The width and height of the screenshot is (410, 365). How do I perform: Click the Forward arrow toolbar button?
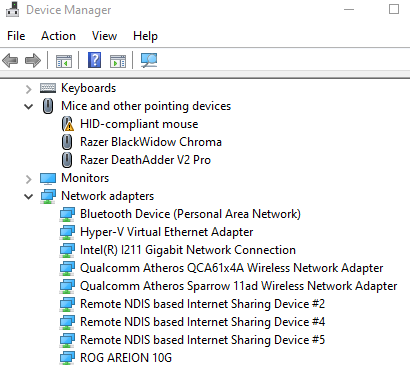(33, 61)
